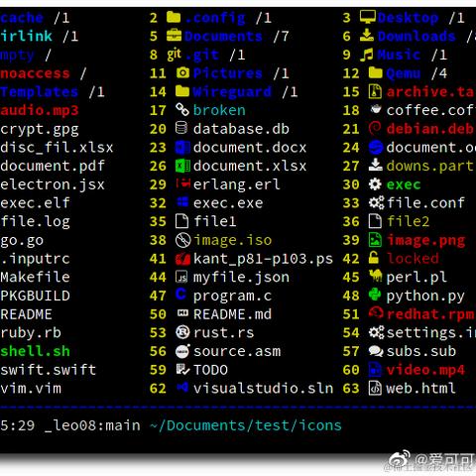Click the briefcase icon beside Documents

coord(174,36)
